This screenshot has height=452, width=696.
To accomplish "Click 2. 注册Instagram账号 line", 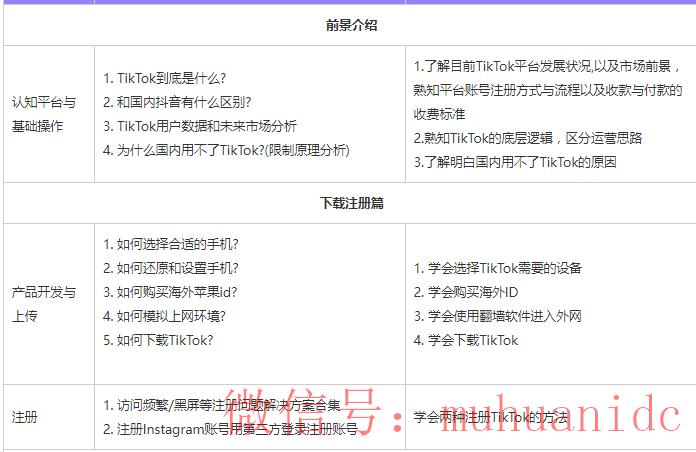I will [x=230, y=429].
